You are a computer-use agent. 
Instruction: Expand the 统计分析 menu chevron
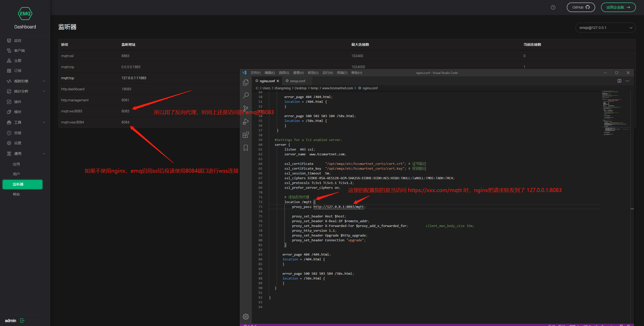pos(44,91)
